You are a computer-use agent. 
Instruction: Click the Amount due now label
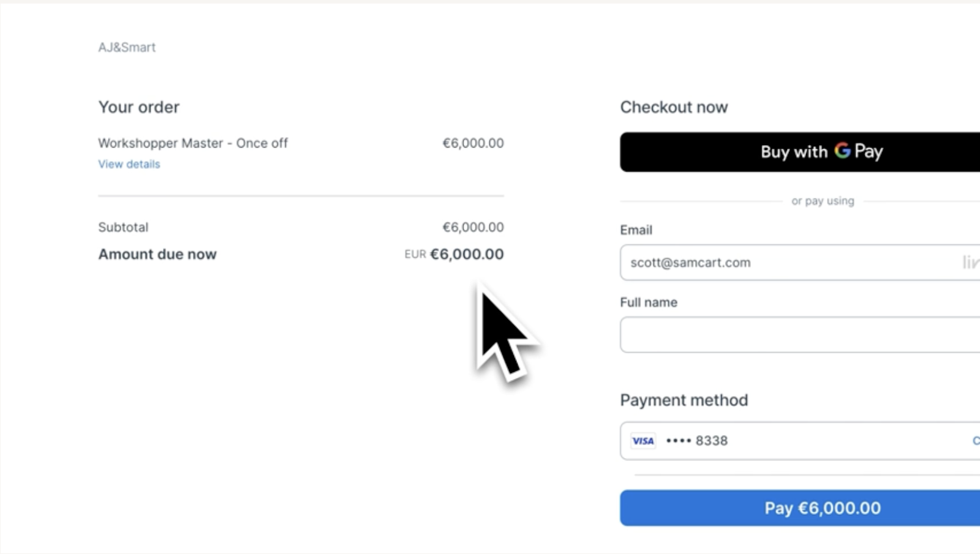tap(157, 254)
